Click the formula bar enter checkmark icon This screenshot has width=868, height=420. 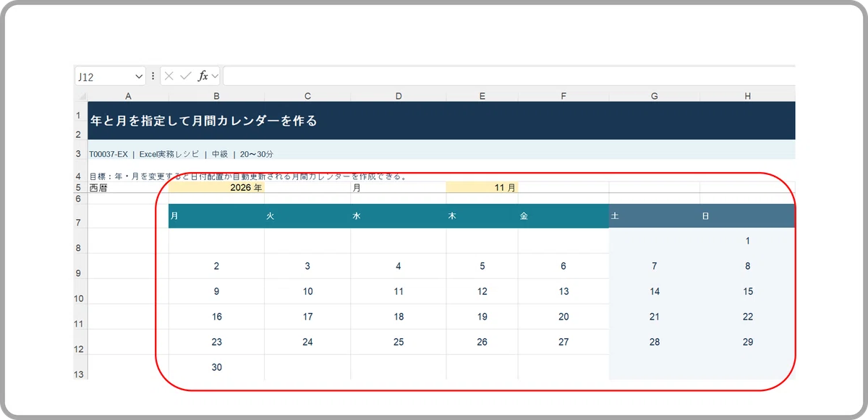pyautogui.click(x=186, y=76)
